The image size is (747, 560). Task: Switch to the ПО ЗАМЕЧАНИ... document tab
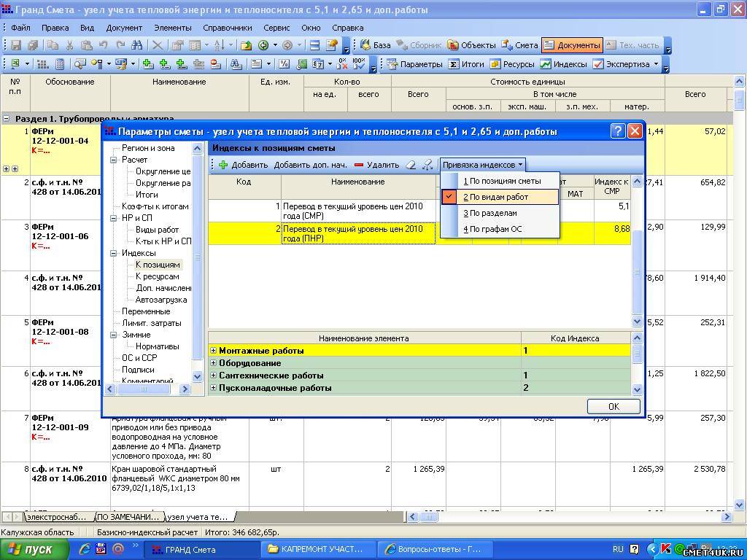128,517
